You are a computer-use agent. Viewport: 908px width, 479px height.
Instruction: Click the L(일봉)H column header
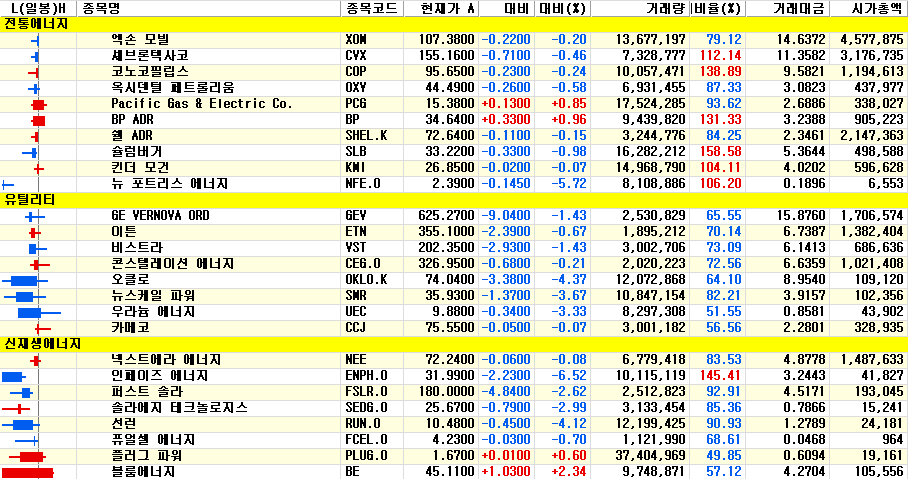tap(38, 8)
